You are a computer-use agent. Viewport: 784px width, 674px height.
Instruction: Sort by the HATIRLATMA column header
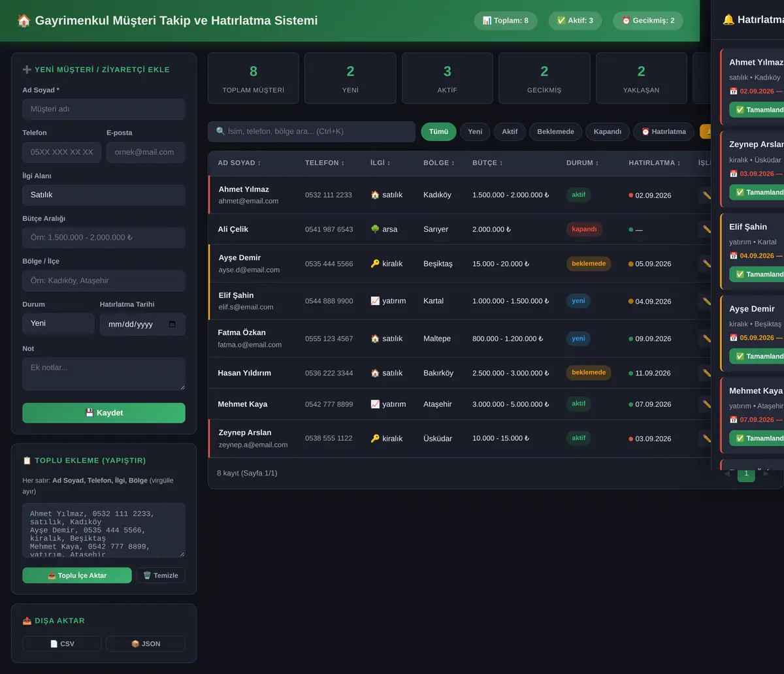(x=655, y=163)
